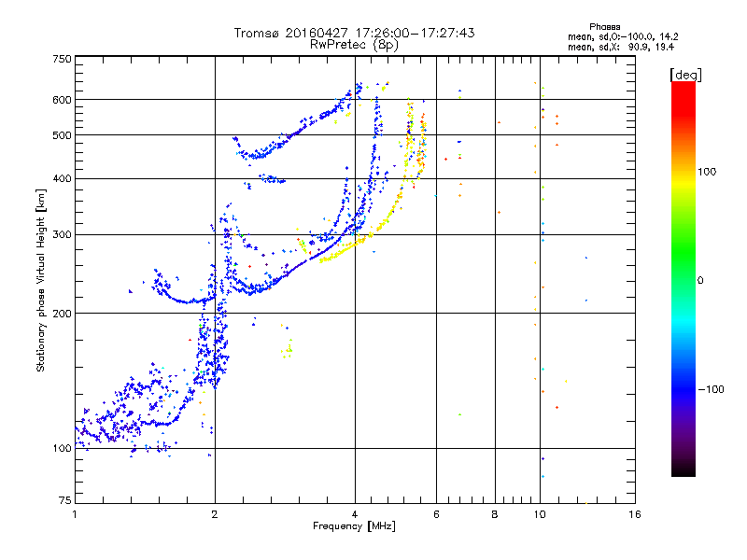Click the 6 MHz tick label on frequency axis
Image resolution: width=747 pixels, height=560 pixels.
436,514
